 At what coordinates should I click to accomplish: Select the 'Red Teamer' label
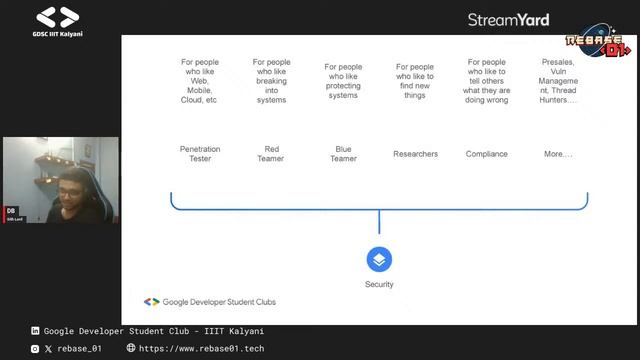point(271,154)
